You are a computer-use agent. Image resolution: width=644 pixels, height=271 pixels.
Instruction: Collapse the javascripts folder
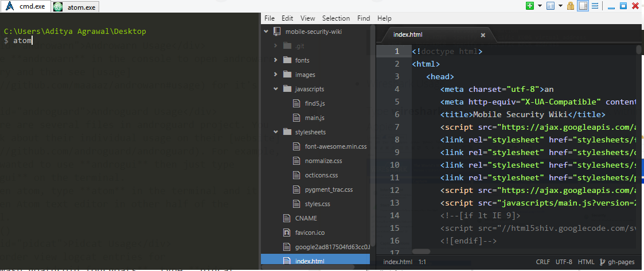(276, 89)
